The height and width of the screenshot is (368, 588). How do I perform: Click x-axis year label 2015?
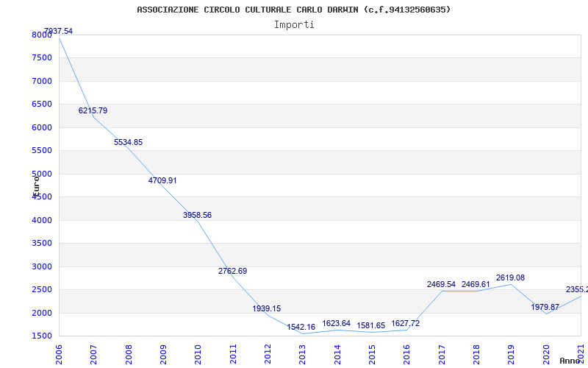pyautogui.click(x=372, y=355)
